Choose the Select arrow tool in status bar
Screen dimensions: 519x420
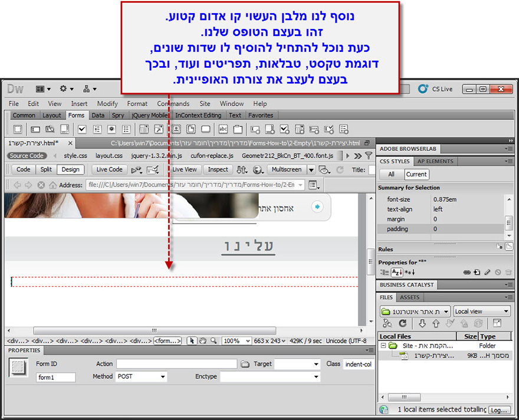[x=192, y=340]
